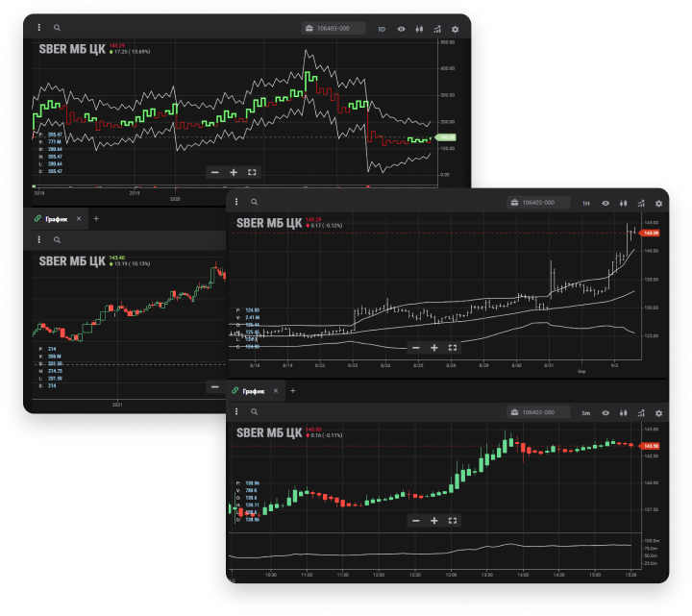The image size is (692, 616).
Task: Open the account selector 106403-000 in the back window
Action: point(334,28)
